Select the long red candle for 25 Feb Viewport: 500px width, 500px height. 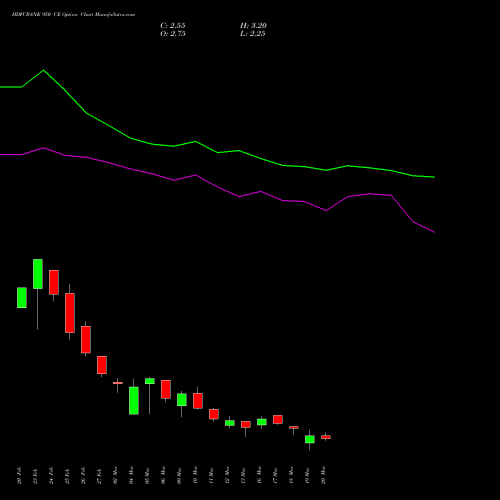pyautogui.click(x=70, y=313)
